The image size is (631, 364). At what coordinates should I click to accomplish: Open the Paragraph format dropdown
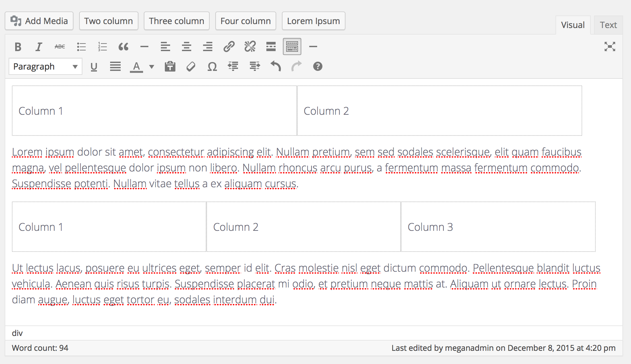point(45,67)
